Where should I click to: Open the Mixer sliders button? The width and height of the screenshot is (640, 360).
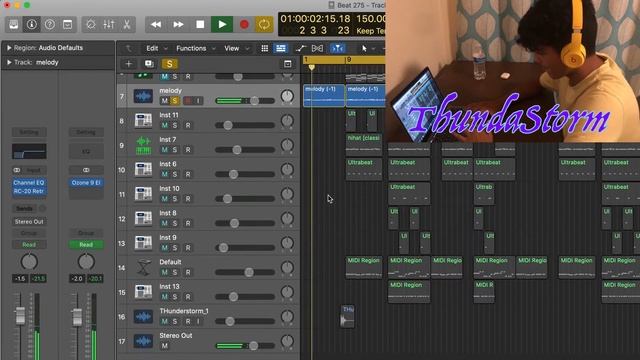[109, 25]
